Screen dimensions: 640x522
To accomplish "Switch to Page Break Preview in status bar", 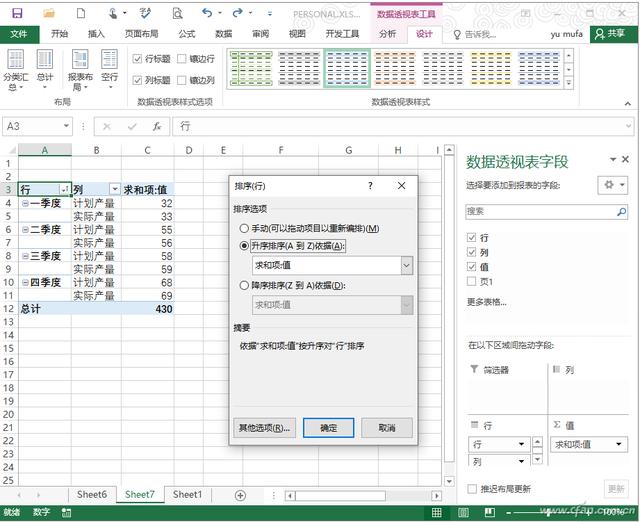I will (x=490, y=513).
